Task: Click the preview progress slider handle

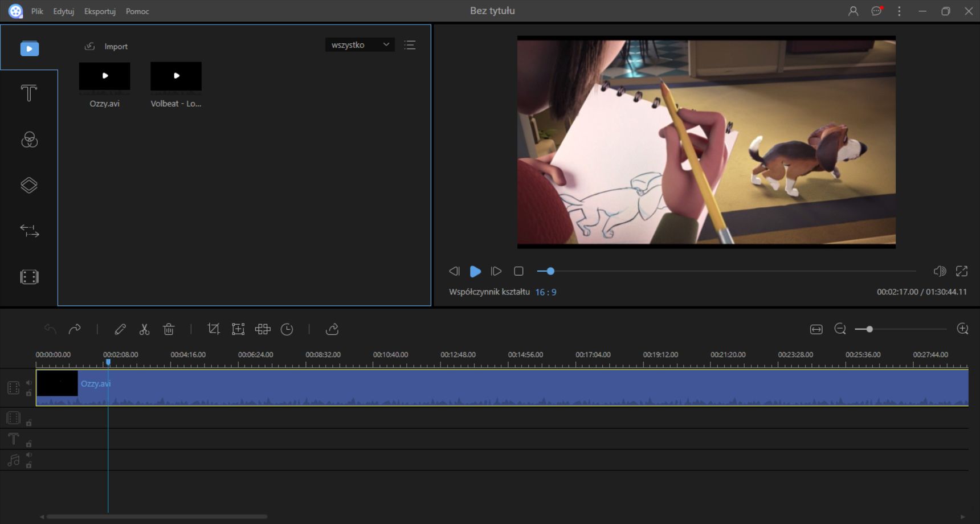Action: 550,271
